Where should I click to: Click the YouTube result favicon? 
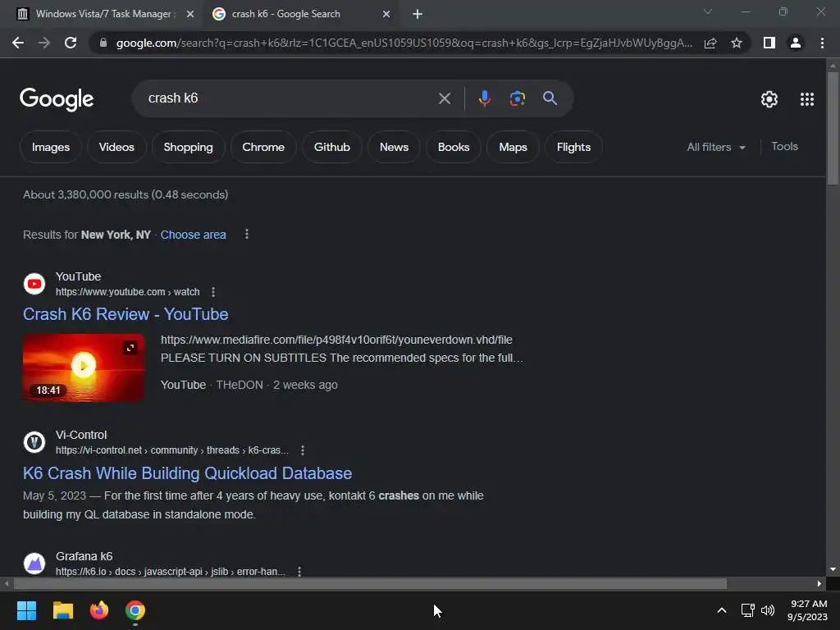click(34, 284)
